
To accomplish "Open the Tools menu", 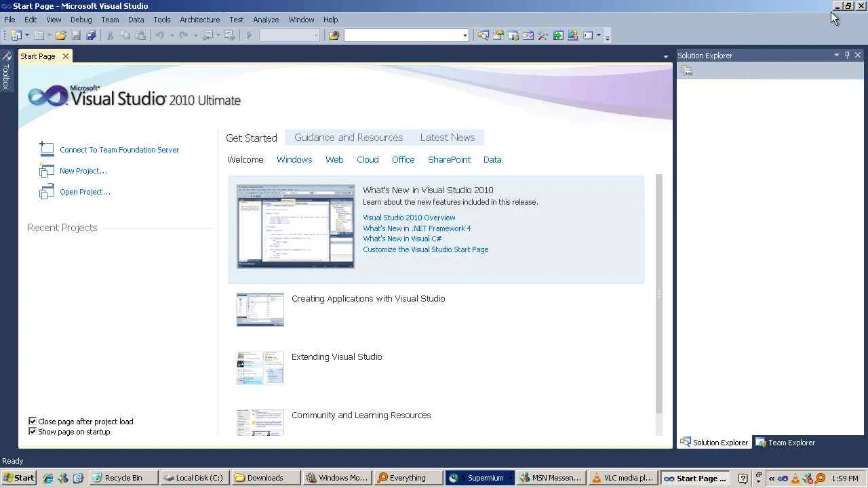I will point(161,20).
